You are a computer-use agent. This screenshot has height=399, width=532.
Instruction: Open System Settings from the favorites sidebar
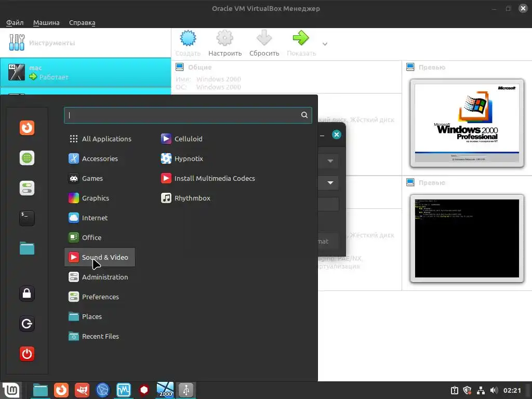coord(27,188)
